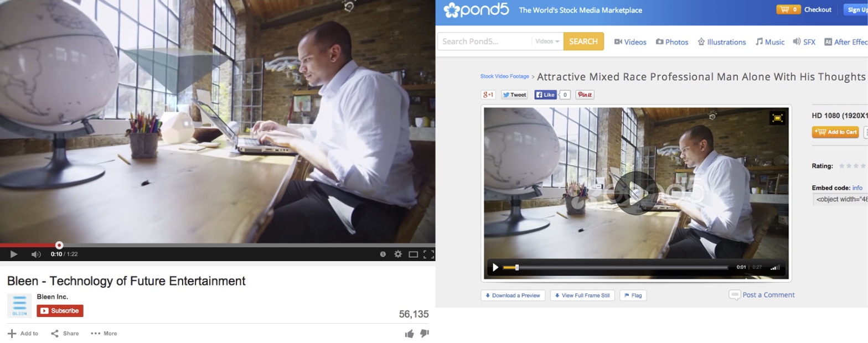
Task: Open Share options below the video
Action: (65, 334)
